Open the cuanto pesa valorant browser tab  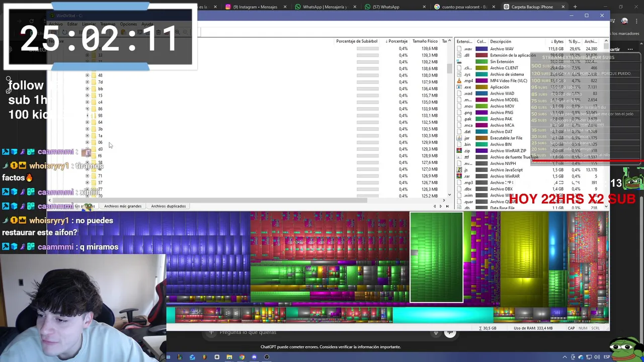click(464, 7)
